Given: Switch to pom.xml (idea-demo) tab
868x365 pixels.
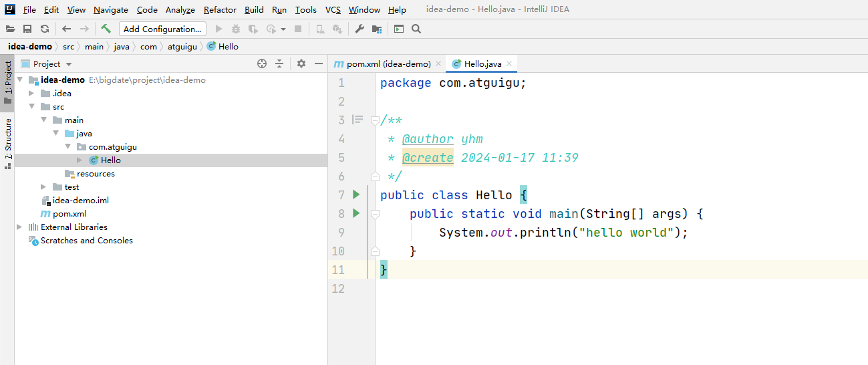Looking at the screenshot, I should coord(388,64).
